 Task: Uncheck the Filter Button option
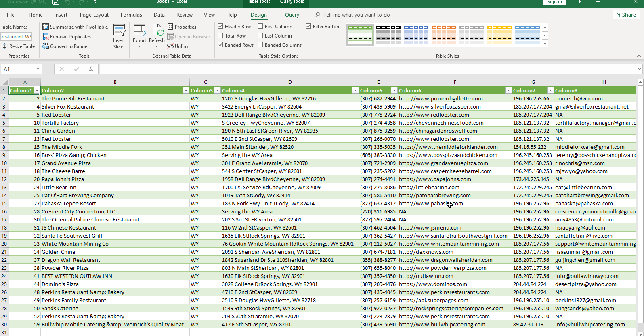pos(308,26)
